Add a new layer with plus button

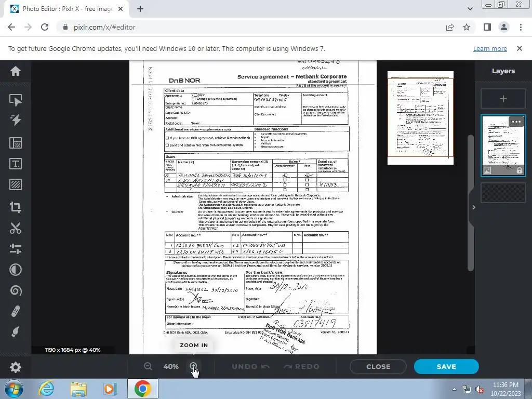[503, 99]
